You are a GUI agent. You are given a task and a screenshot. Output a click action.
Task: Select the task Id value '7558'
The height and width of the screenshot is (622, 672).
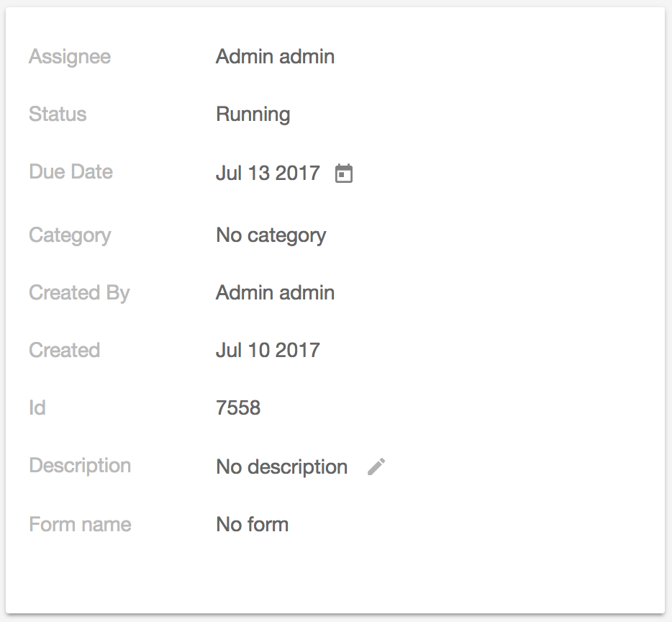pos(238,407)
